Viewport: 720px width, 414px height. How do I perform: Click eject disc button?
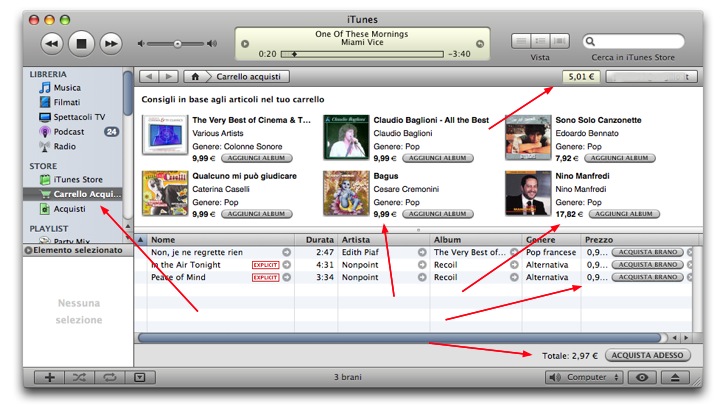(x=675, y=377)
